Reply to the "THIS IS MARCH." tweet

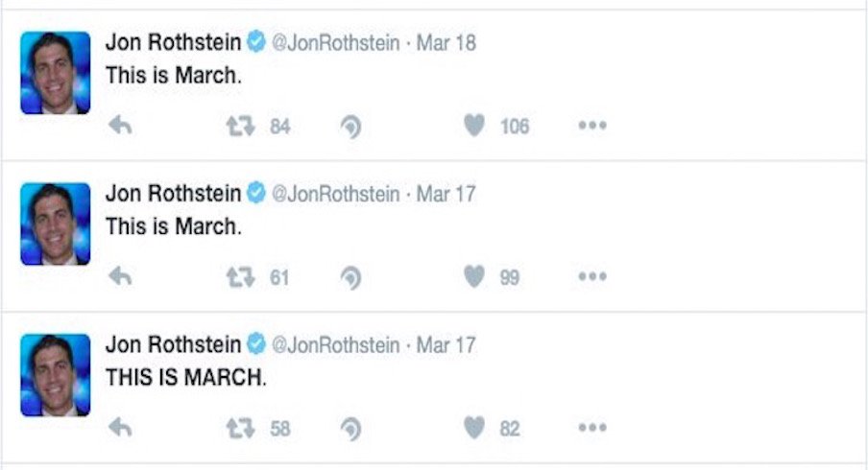[120, 428]
